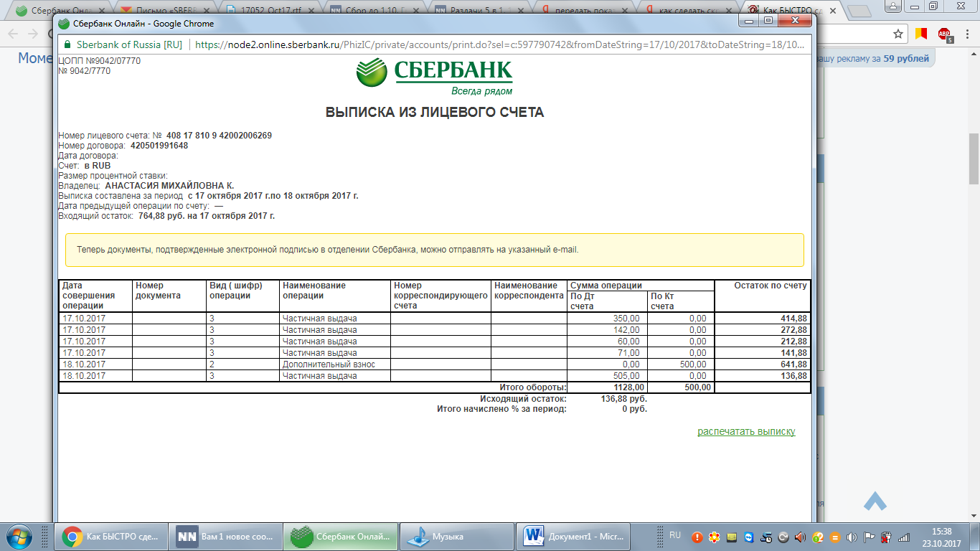Image resolution: width=980 pixels, height=551 pixels.
Task: Open the Action Center flag icon
Action: (x=869, y=537)
